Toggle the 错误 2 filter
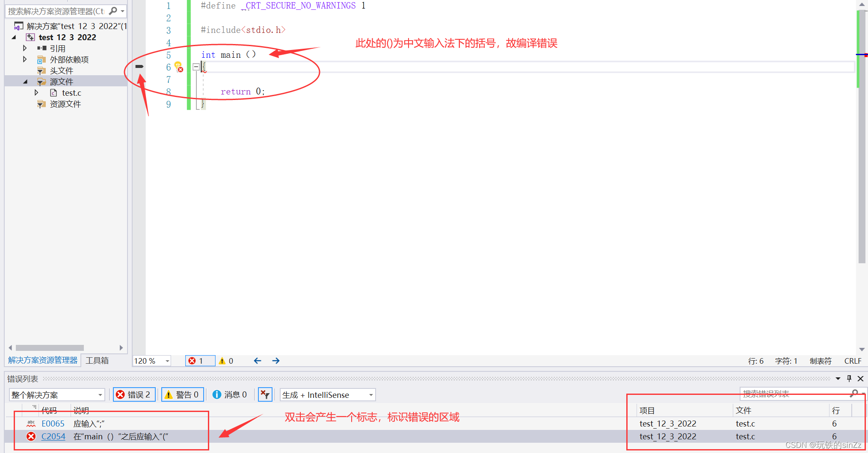Screen dimensions: 868x453 134,394
